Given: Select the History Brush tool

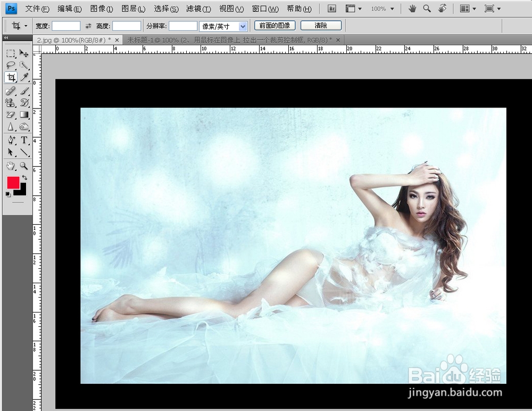Looking at the screenshot, I should 24,103.
